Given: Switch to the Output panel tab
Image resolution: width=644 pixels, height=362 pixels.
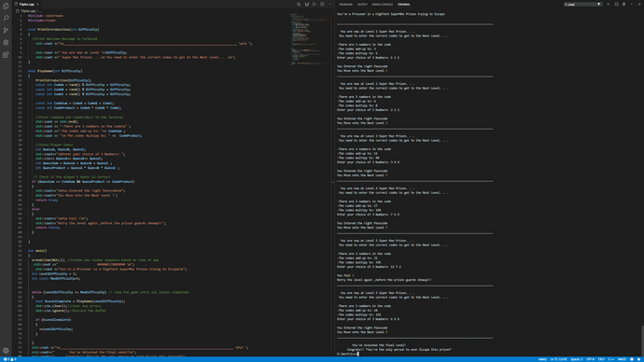Looking at the screenshot, I should tap(362, 5).
